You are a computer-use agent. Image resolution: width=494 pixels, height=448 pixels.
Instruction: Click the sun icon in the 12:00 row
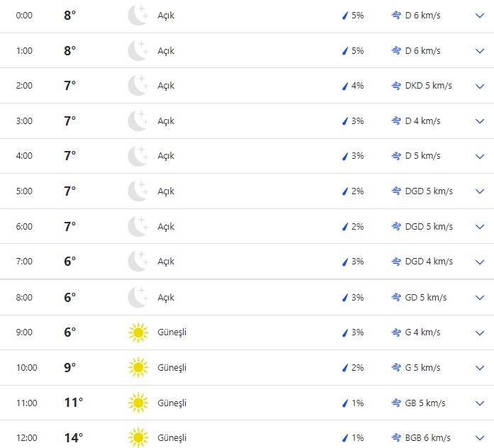137,437
